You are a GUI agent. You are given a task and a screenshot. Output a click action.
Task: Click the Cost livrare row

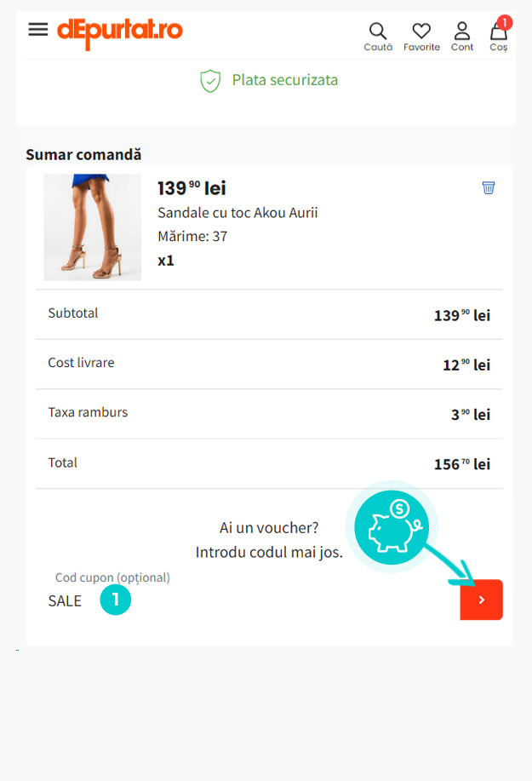(x=269, y=364)
